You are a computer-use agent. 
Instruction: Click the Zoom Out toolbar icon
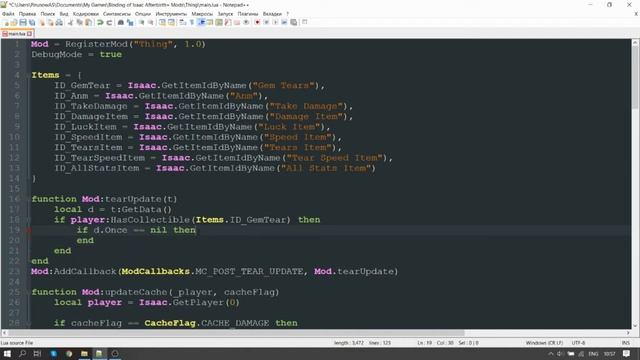pos(151,22)
